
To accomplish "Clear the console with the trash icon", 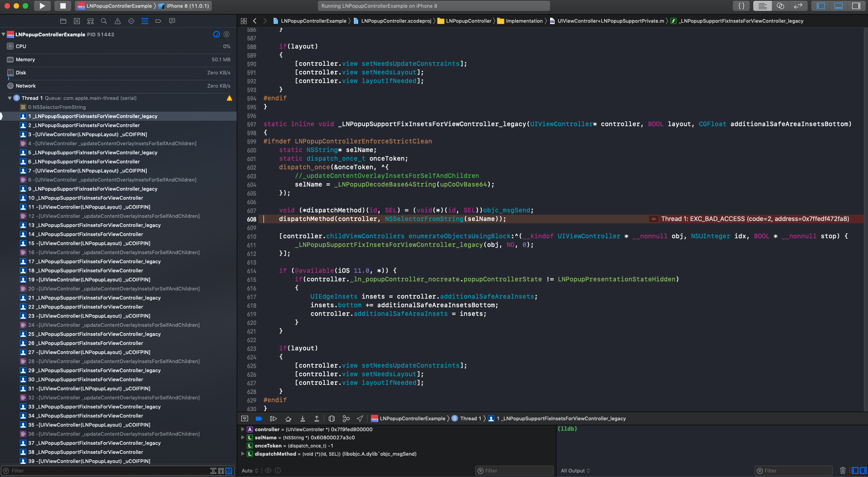I will point(843,471).
